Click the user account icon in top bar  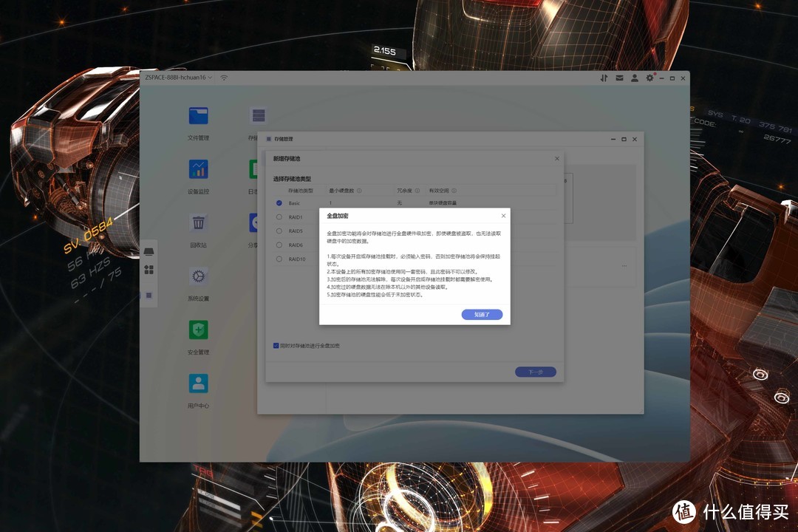point(635,78)
